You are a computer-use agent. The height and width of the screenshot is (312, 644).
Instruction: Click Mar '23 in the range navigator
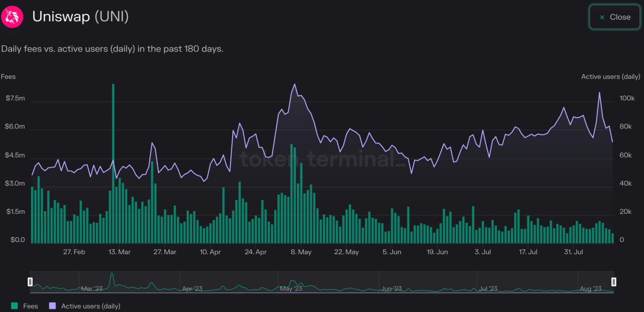coord(92,289)
